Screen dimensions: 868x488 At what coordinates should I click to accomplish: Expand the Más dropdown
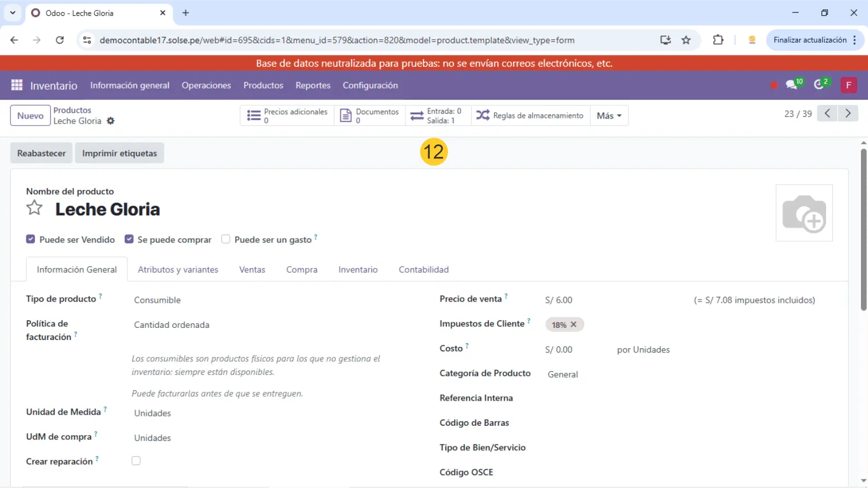(x=609, y=115)
